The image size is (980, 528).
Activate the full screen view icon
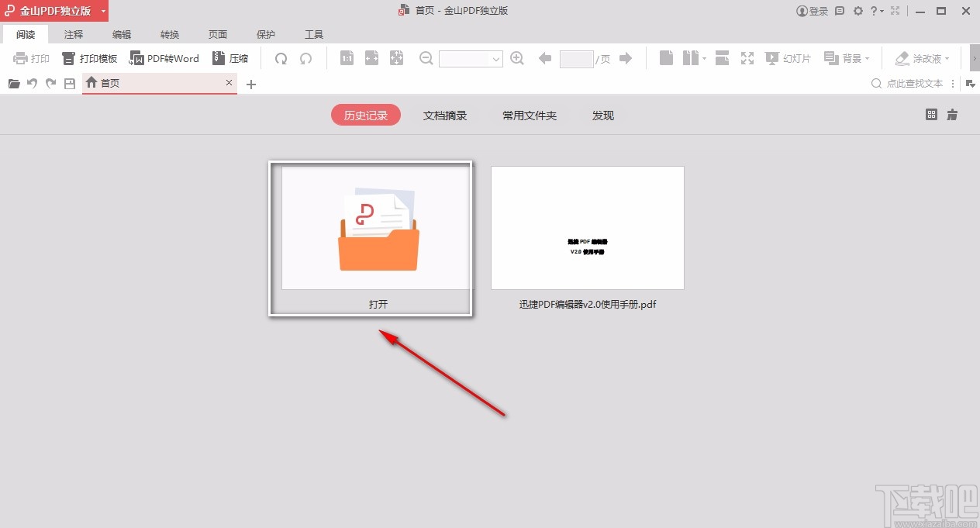[x=747, y=58]
